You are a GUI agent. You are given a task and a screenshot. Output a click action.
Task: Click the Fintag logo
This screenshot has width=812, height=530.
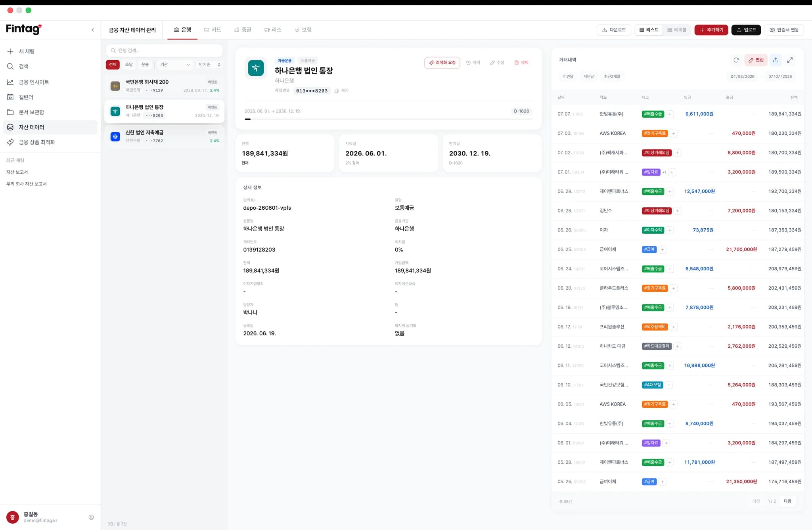click(x=24, y=29)
